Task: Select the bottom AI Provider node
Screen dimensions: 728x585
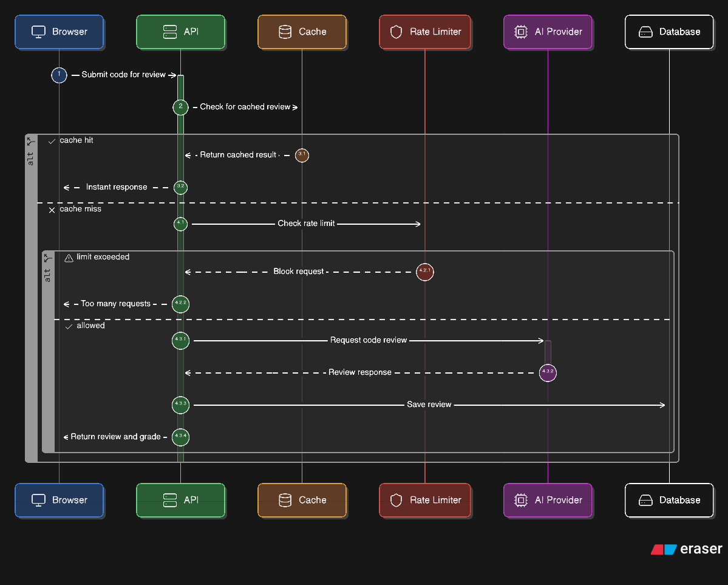Action: coord(548,500)
